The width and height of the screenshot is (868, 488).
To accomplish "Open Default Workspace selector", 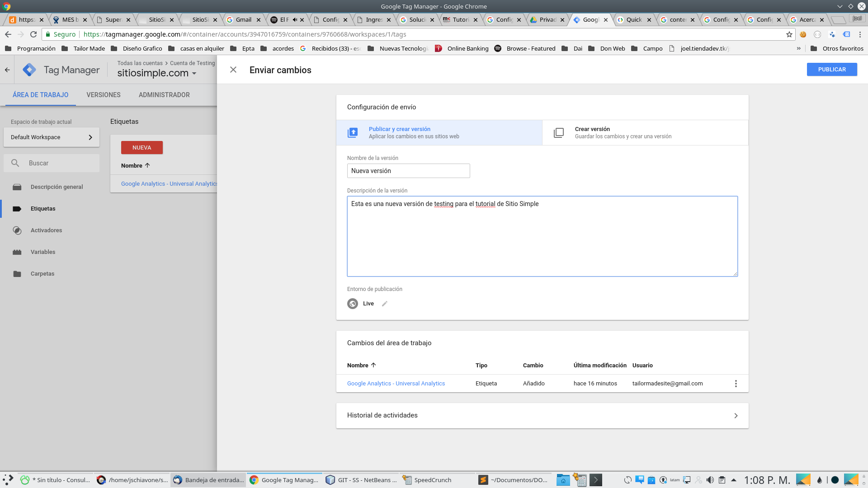I will [x=52, y=137].
